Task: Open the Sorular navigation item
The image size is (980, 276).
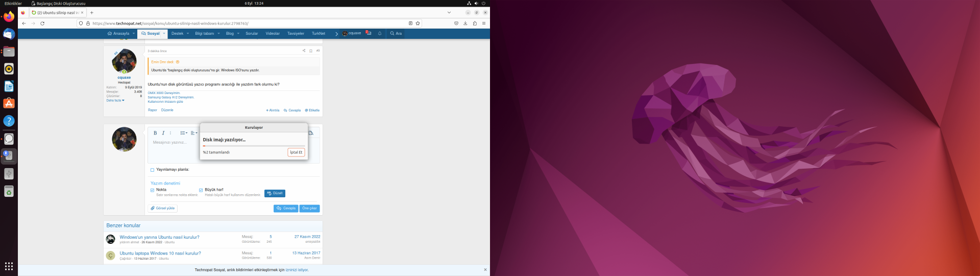Action: click(x=252, y=33)
